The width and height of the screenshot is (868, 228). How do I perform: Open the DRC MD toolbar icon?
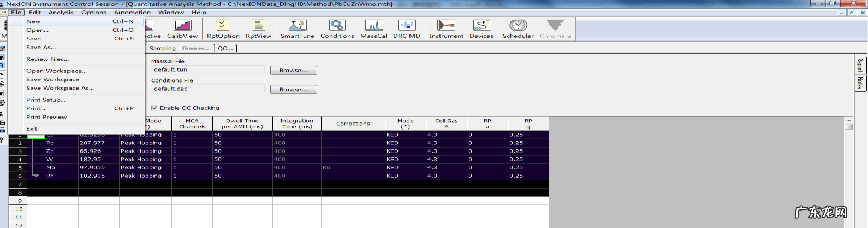(x=407, y=28)
